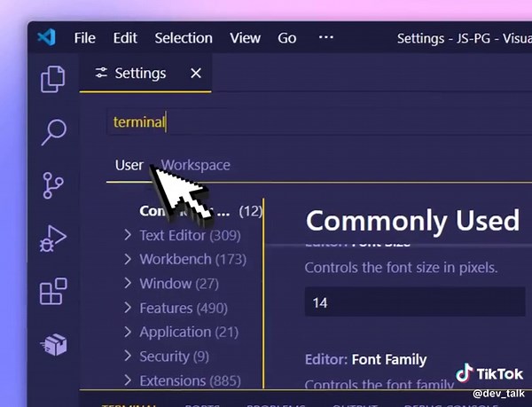532x407 pixels.
Task: Switch to the Workspace settings tab
Action: (195, 165)
